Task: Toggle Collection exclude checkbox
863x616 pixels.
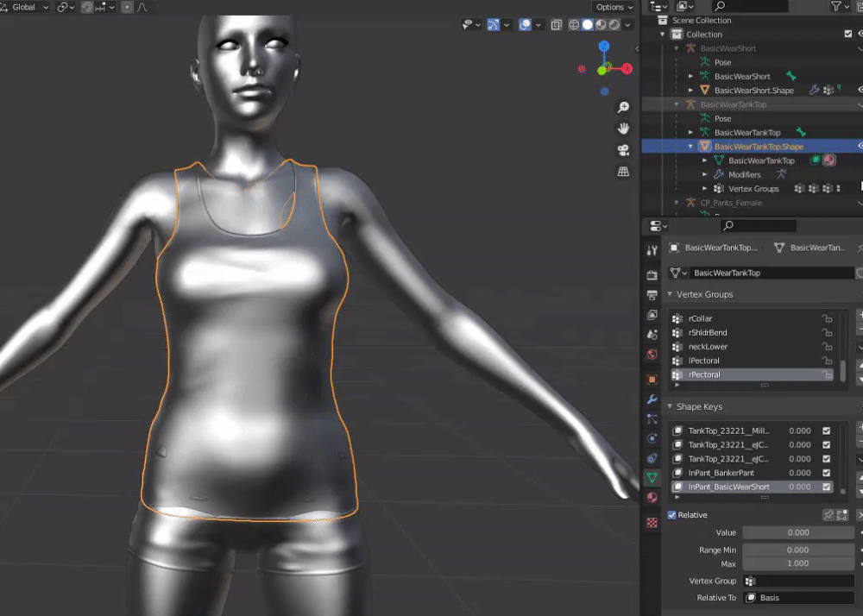Action: pos(848,35)
